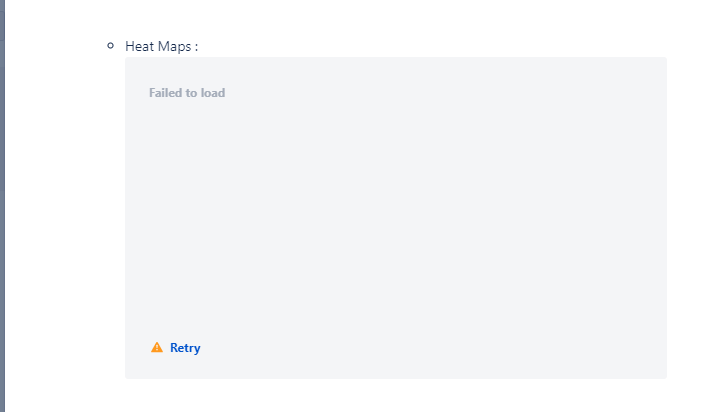Click the word "Failed" in the error text
The width and height of the screenshot is (727, 412).
(166, 93)
